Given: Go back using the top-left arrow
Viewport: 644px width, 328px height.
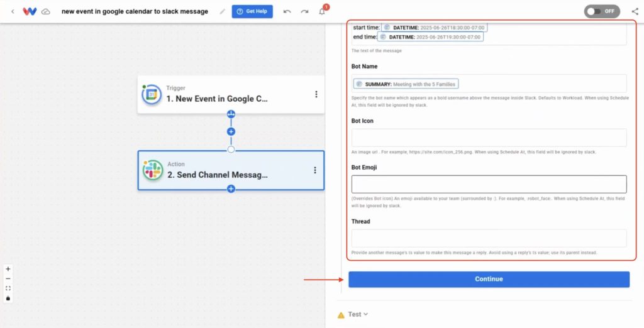Looking at the screenshot, I should point(13,11).
